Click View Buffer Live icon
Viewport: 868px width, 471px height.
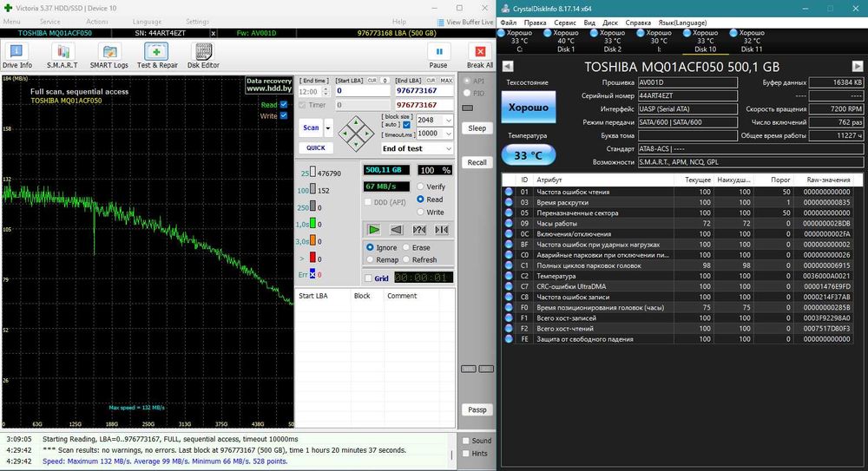[439, 22]
